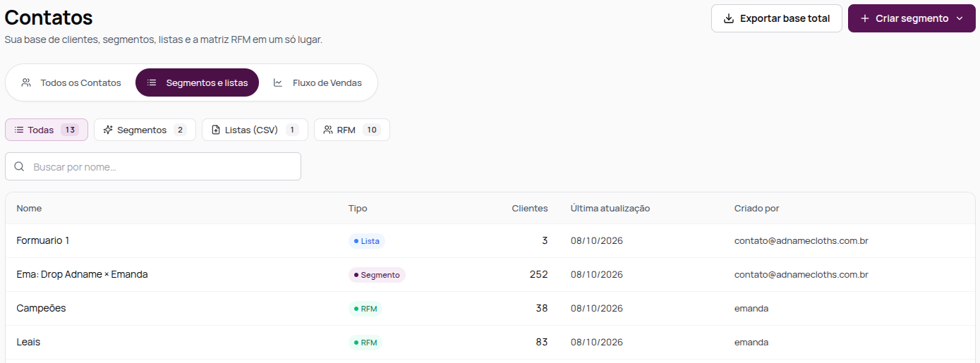980x363 pixels.
Task: Click the RFM badge in Leais row
Action: (365, 343)
